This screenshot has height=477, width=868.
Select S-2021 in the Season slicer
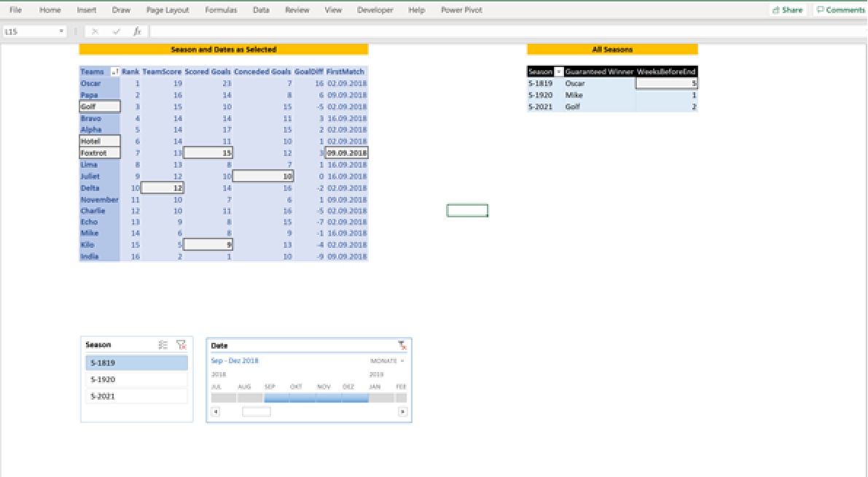[137, 396]
